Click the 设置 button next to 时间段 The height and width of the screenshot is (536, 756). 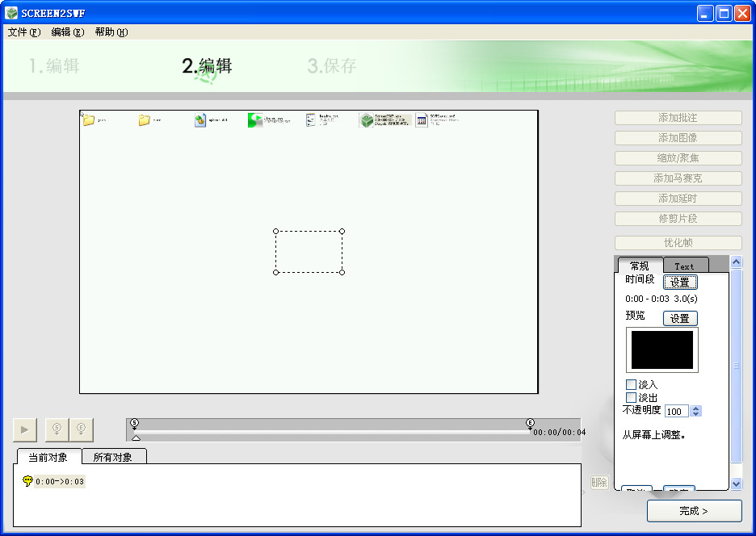click(x=680, y=282)
